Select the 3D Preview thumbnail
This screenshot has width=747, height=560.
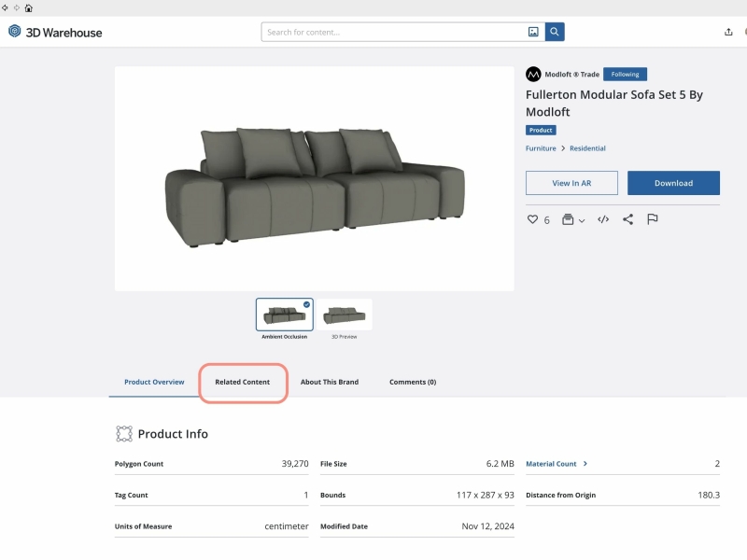[x=344, y=315]
